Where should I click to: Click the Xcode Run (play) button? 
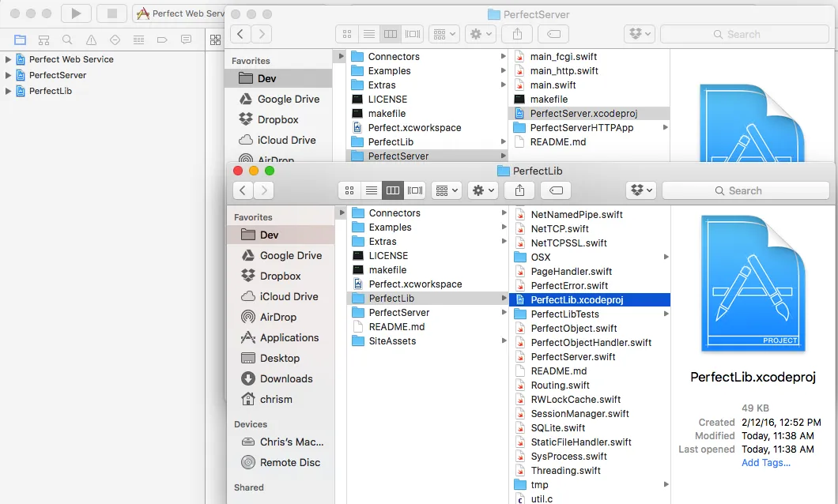point(76,13)
